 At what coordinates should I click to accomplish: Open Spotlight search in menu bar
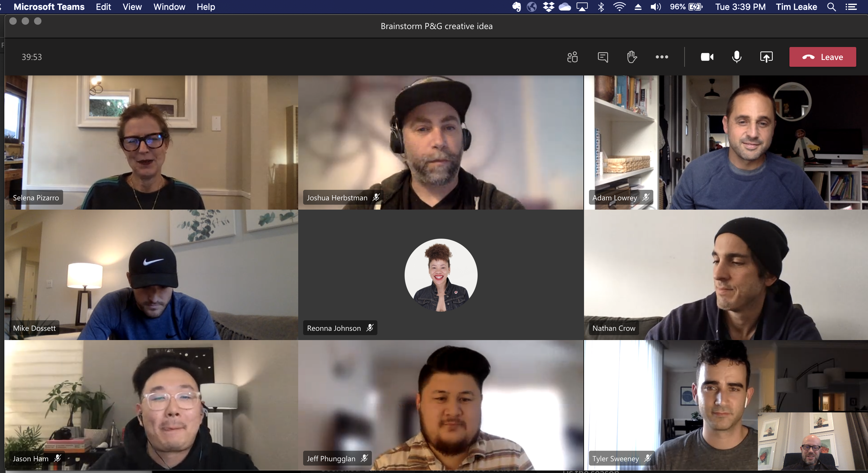click(831, 7)
